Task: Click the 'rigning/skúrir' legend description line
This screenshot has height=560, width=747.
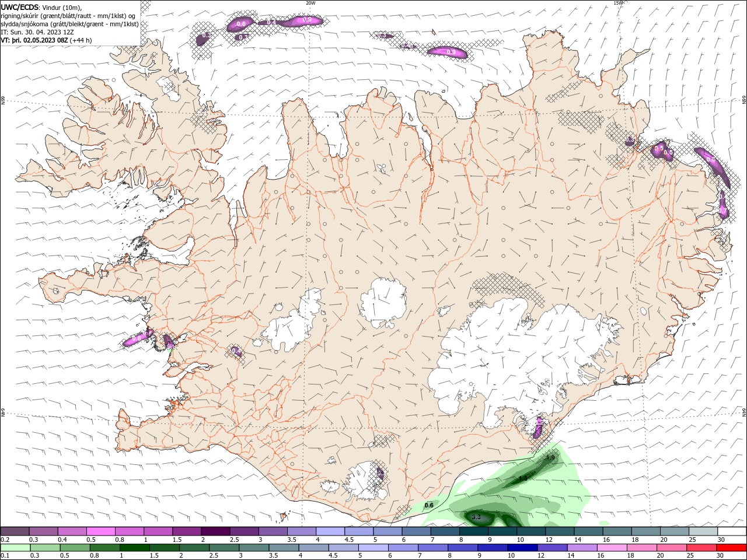Action: pyautogui.click(x=68, y=15)
